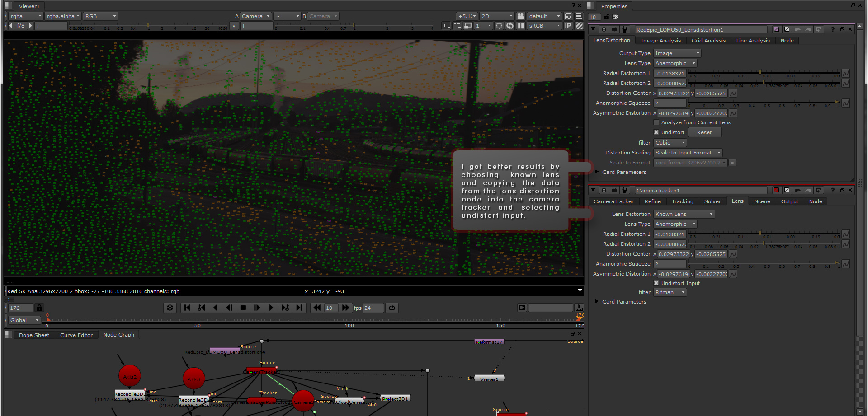868x416 pixels.
Task: Click the film camera icon in viewer toolbar
Action: point(520,16)
